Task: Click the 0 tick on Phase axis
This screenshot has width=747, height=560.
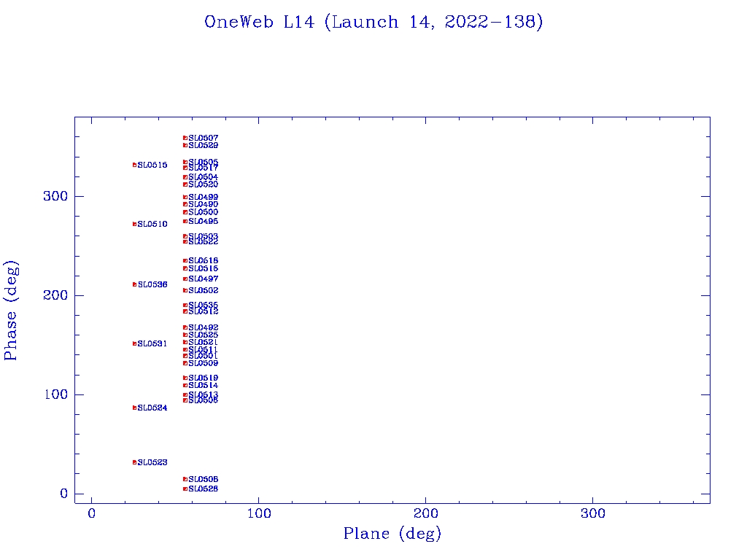Action: coord(64,494)
